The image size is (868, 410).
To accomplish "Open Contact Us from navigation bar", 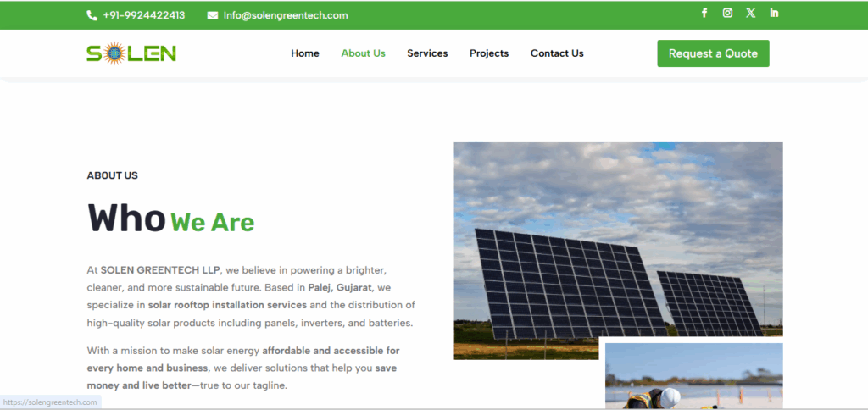I will click(x=557, y=53).
